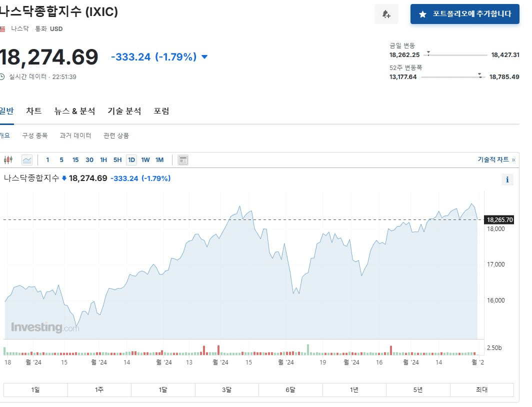Select the 5 minute interval
Screen dimensions: 532x407
(x=61, y=159)
